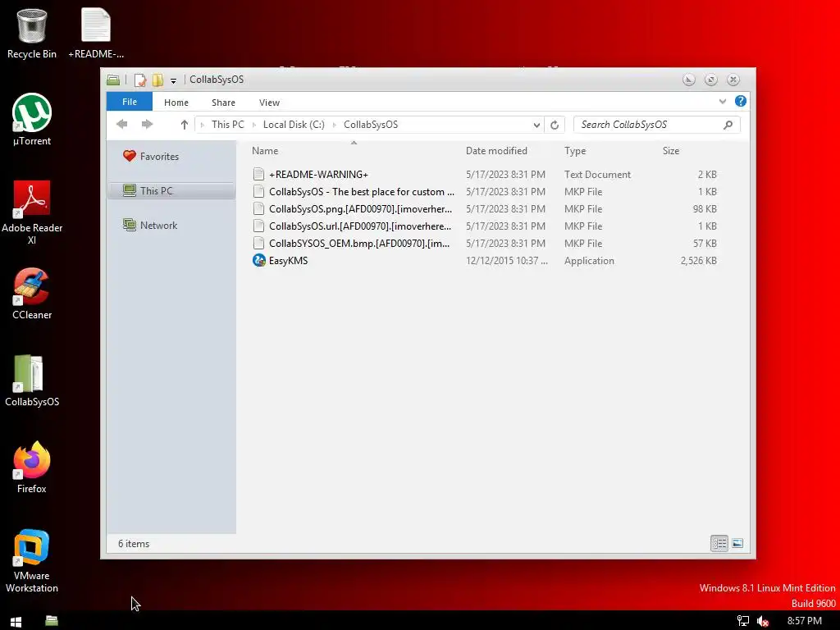Open the +README- text file on desktop
Screen dimensions: 840x630
tap(96, 33)
